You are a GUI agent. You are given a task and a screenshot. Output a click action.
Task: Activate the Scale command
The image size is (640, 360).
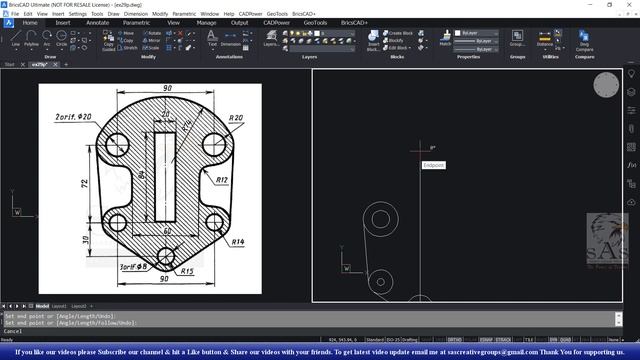point(151,48)
